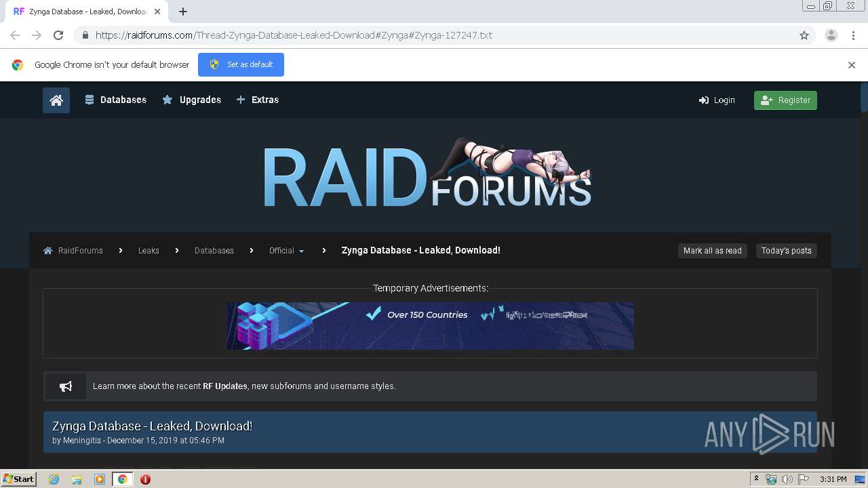Click the Chrome taskbar icon
The height and width of the screenshot is (488, 868).
[122, 479]
